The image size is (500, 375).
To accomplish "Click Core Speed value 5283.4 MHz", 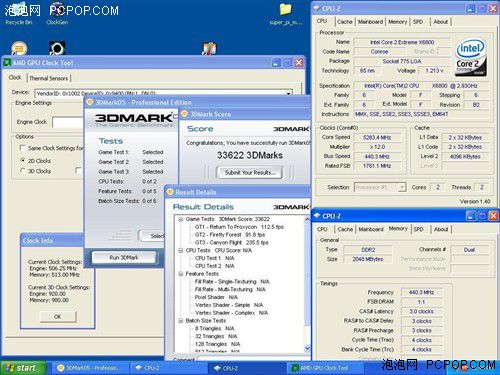I will tap(377, 137).
